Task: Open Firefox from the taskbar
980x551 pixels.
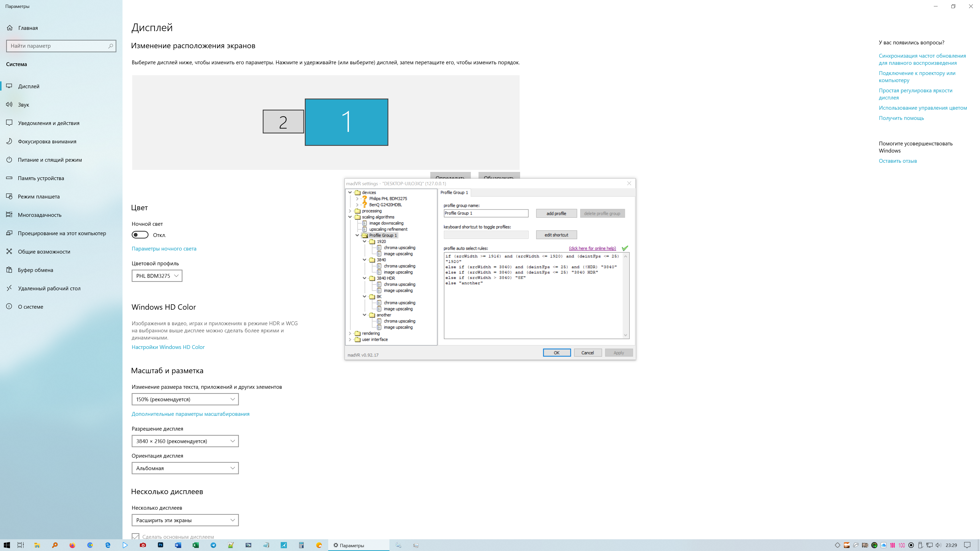Action: pyautogui.click(x=72, y=545)
